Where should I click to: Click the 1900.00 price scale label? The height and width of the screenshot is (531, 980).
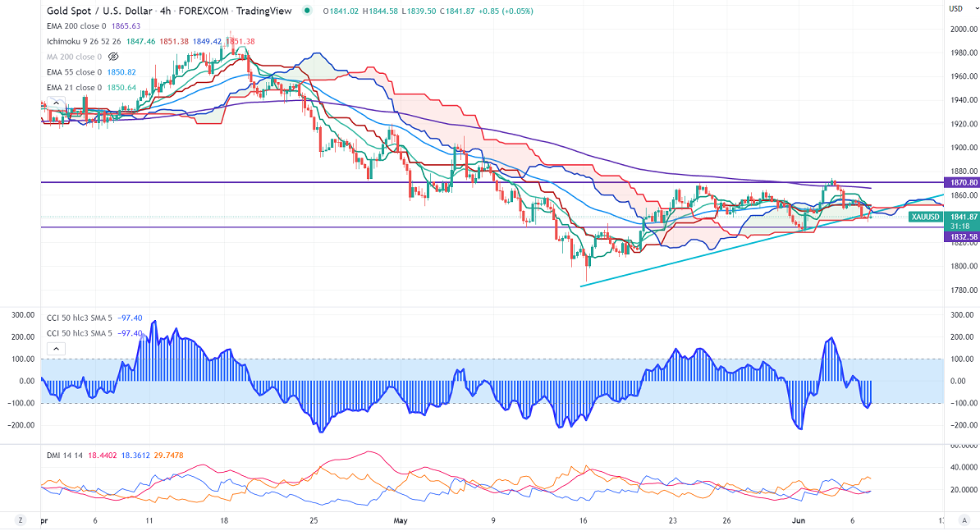point(963,148)
